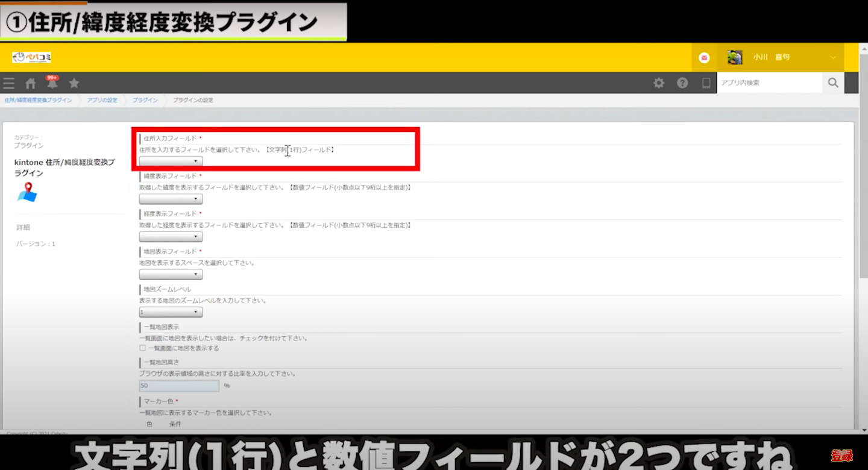Click the 住所/緯度経度変換プラグイン breadcrumb

coord(38,100)
